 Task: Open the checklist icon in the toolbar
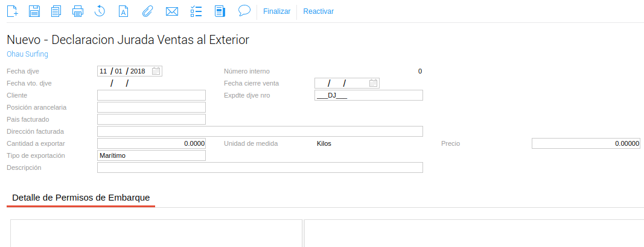click(196, 11)
